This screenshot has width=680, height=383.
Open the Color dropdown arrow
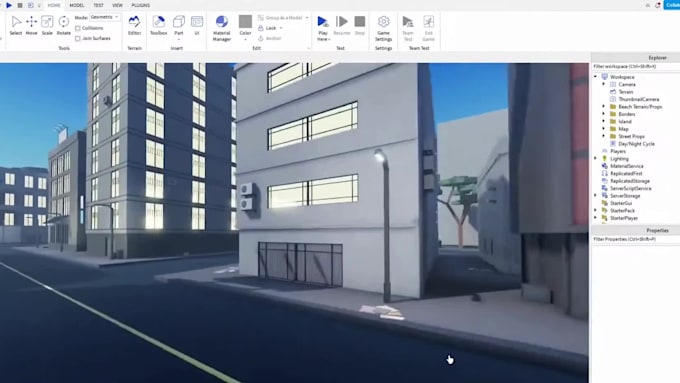click(245, 39)
